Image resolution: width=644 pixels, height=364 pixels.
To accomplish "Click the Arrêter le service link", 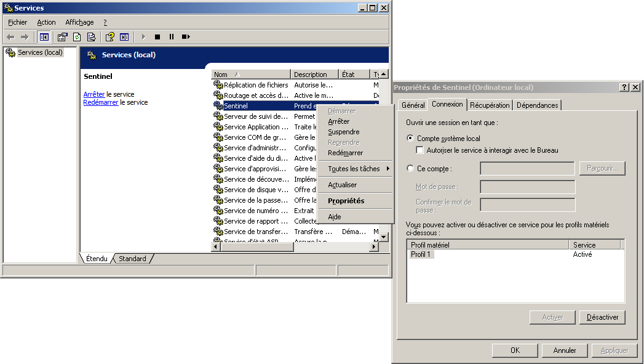I will [94, 94].
